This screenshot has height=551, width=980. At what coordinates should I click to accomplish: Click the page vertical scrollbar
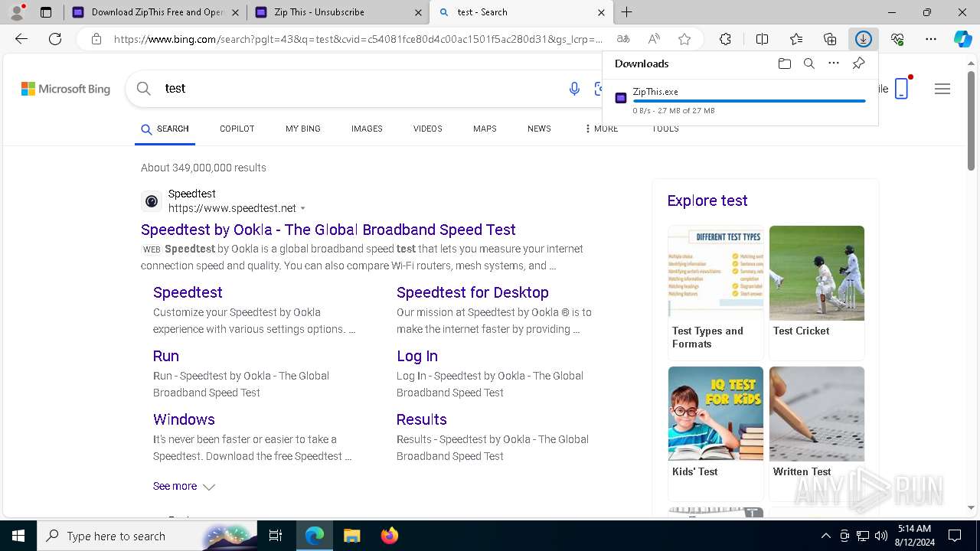[x=971, y=121]
